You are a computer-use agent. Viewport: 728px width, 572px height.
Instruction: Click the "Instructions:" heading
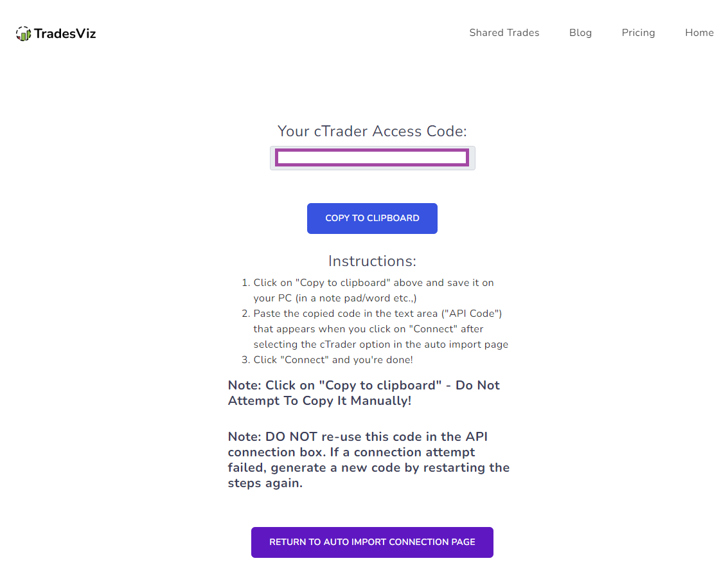372,261
